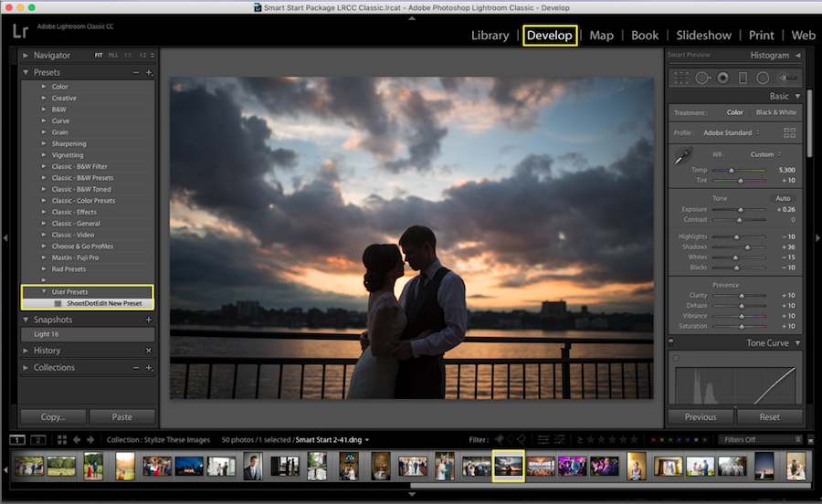Click the Shadows slider handle
Image resolution: width=822 pixels, height=504 pixels.
coord(747,247)
